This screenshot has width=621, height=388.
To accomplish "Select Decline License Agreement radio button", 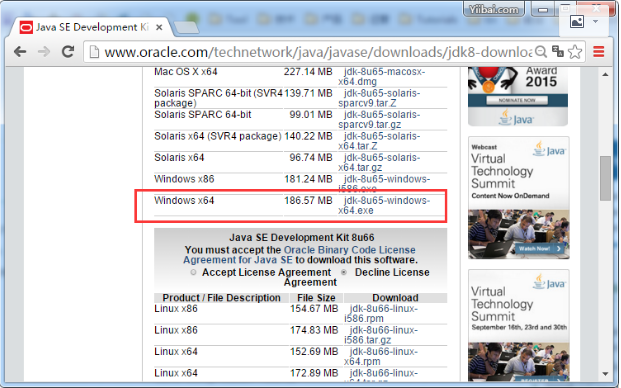I will [344, 272].
